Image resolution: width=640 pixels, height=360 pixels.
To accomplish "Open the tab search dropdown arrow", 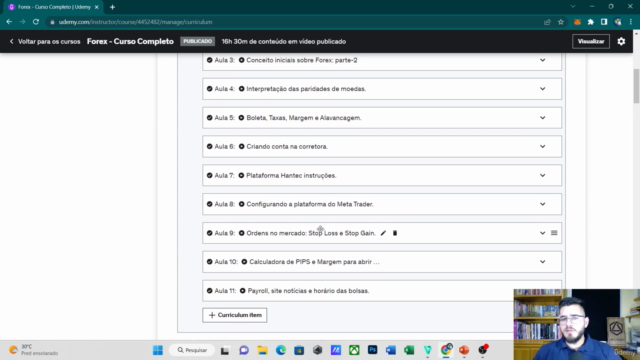I will pyautogui.click(x=573, y=7).
